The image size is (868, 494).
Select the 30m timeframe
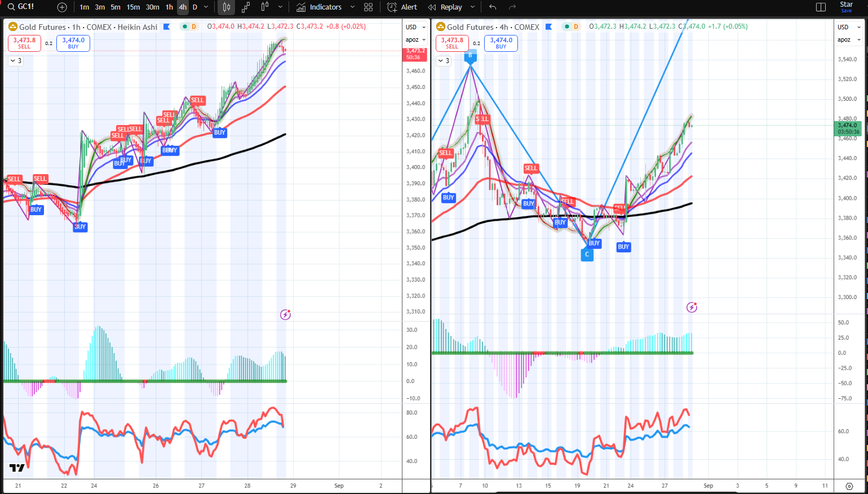pyautogui.click(x=152, y=7)
